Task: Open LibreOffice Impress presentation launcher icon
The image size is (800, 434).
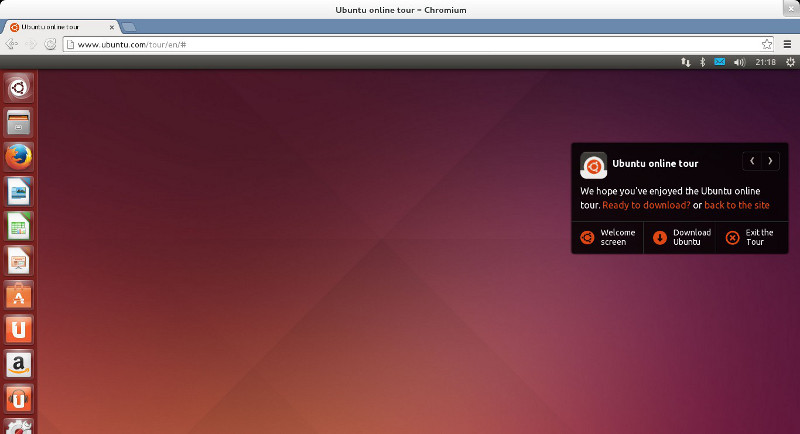Action: coord(19,261)
